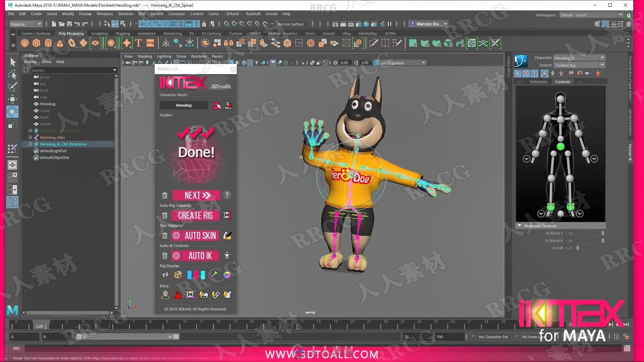Create a polygon cone from shelf
This screenshot has width=644, height=362.
pos(60,43)
